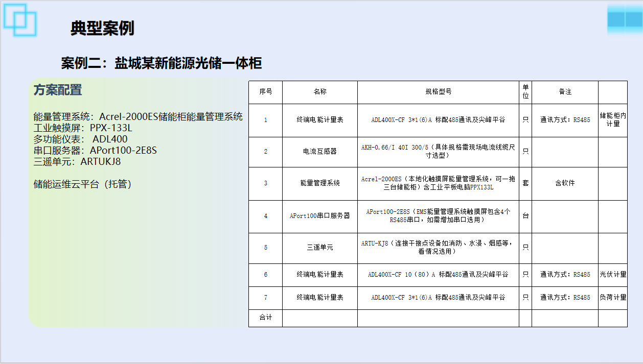Select the 储能运维云平台（托管）text
Image resolution: width=643 pixels, height=364 pixels.
[83, 184]
